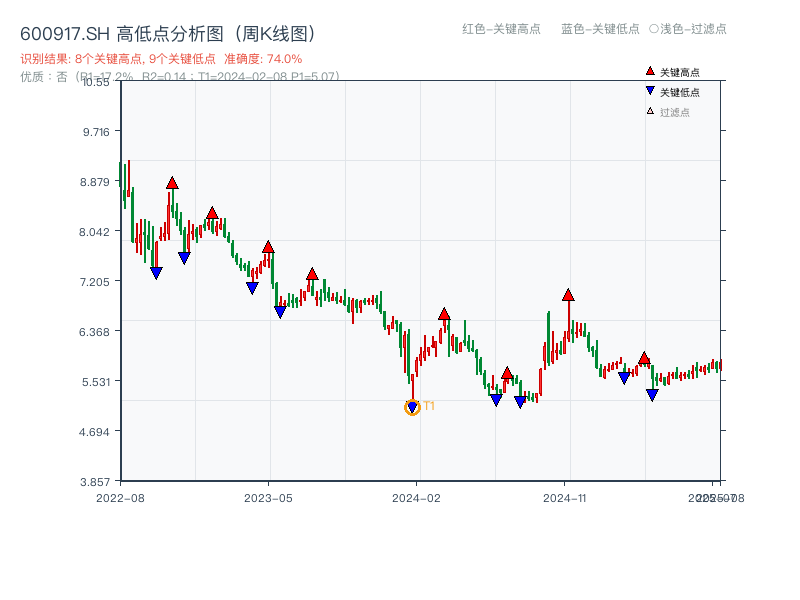Toggle the 过滤点 legend label
The image size is (800, 600).
[675, 112]
